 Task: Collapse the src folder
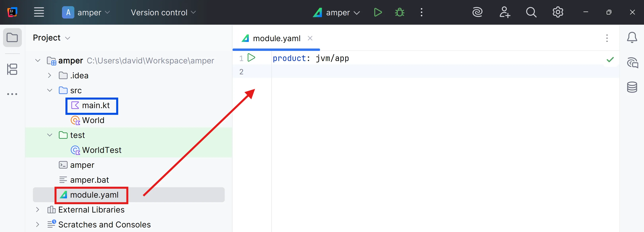[x=50, y=90]
